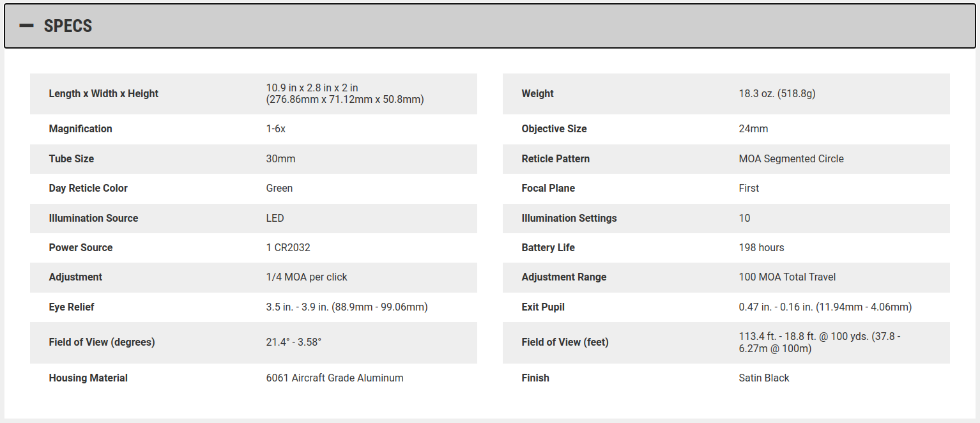Select the 1 CR2032 power source value
The height and width of the screenshot is (423, 980).
[288, 248]
